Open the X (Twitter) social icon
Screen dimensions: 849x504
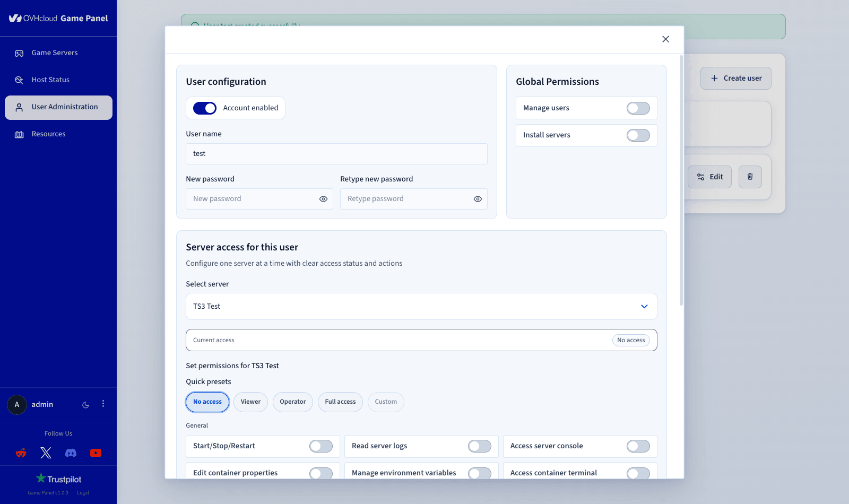click(x=46, y=453)
